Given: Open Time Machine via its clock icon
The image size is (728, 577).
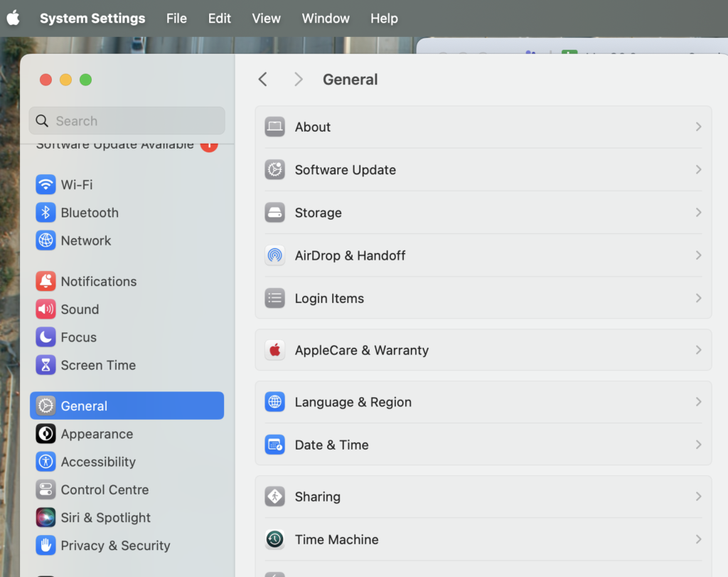Looking at the screenshot, I should (274, 539).
